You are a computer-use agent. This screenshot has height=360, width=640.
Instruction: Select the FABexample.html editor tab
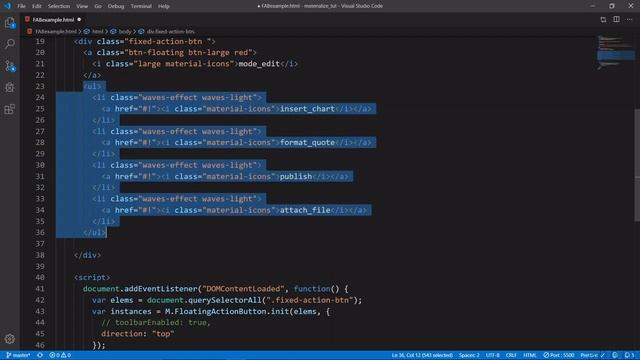[x=53, y=19]
